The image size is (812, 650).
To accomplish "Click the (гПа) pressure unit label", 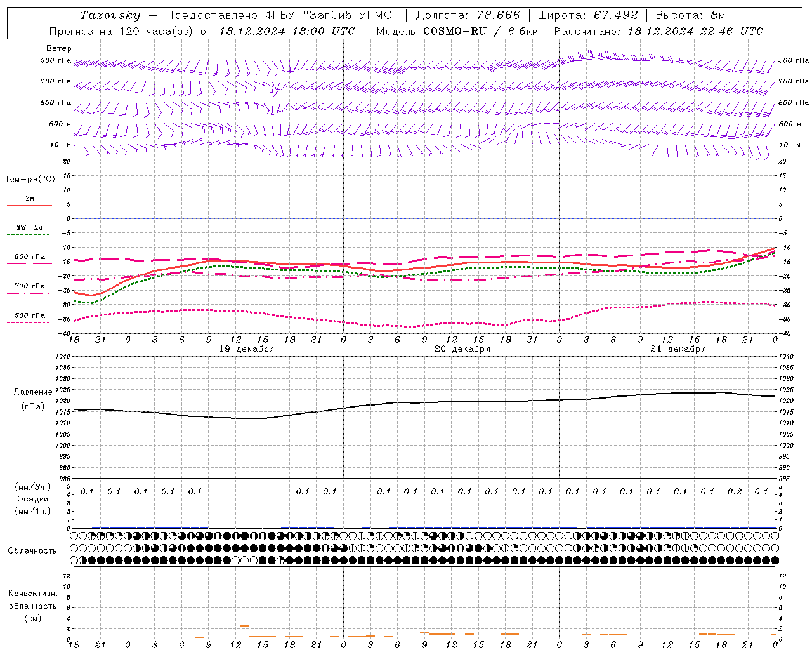I will click(33, 407).
